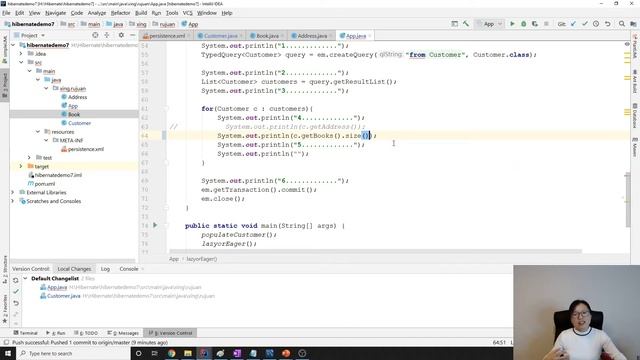Open the Log tab in Version Control

[x=105, y=269]
